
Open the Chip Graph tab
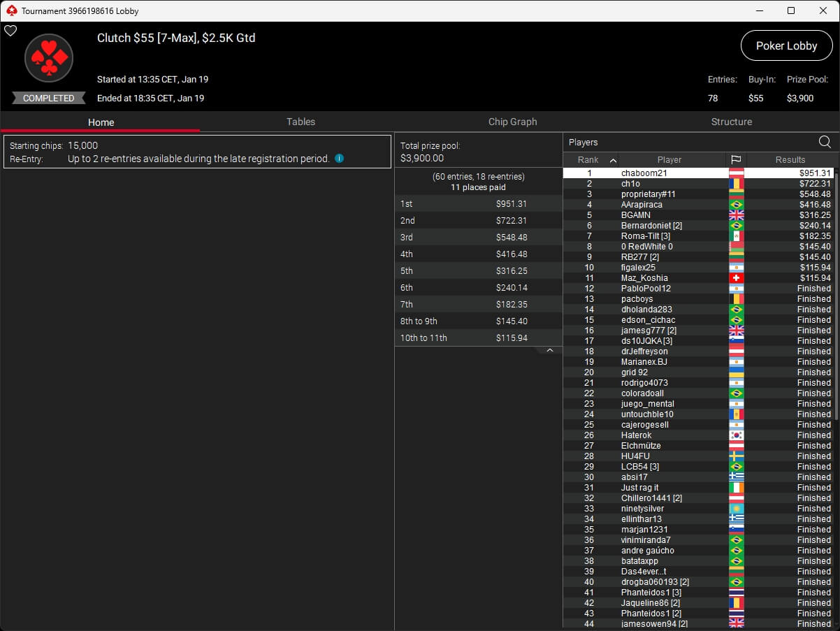512,122
